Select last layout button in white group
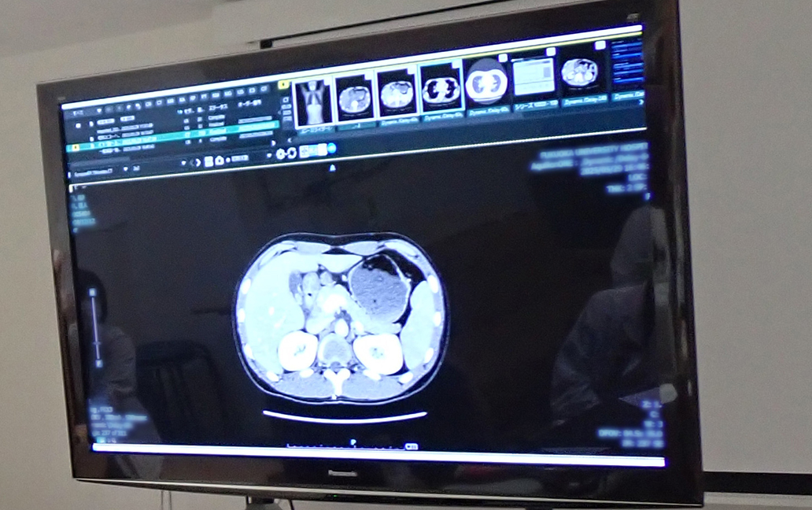Screen dimensions: 812x510 click(323, 149)
